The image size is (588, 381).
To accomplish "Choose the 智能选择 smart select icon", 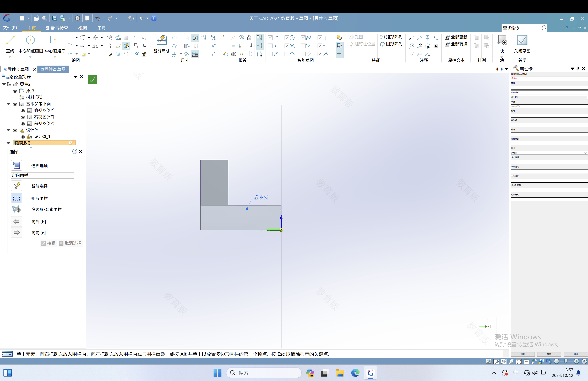I will (17, 186).
